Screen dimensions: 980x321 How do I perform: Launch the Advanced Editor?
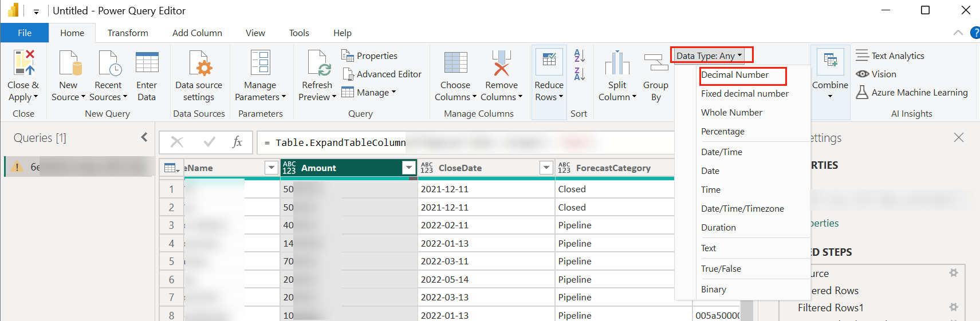381,74
